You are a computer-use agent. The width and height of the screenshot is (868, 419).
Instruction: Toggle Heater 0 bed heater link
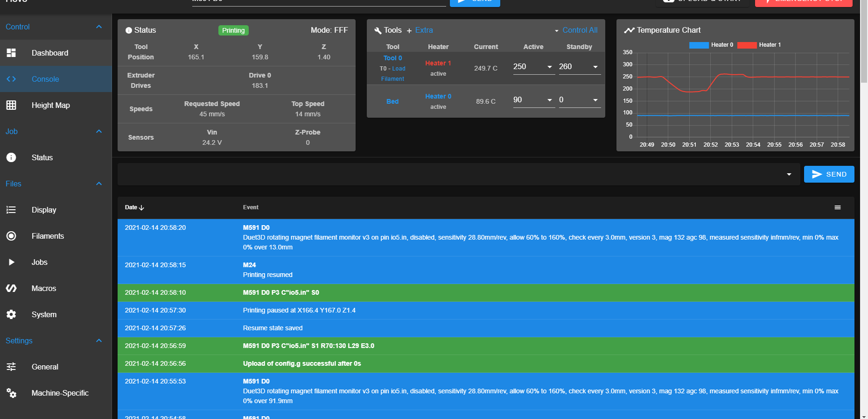[x=438, y=96]
